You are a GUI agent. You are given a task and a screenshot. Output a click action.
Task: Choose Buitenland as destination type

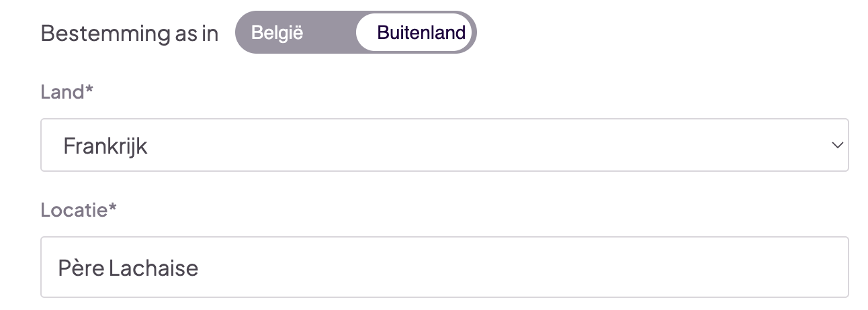(x=421, y=32)
